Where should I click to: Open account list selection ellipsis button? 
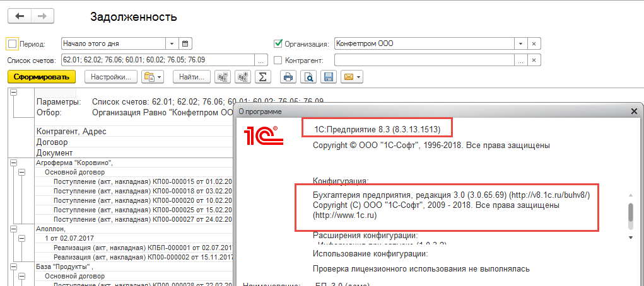pyautogui.click(x=261, y=60)
